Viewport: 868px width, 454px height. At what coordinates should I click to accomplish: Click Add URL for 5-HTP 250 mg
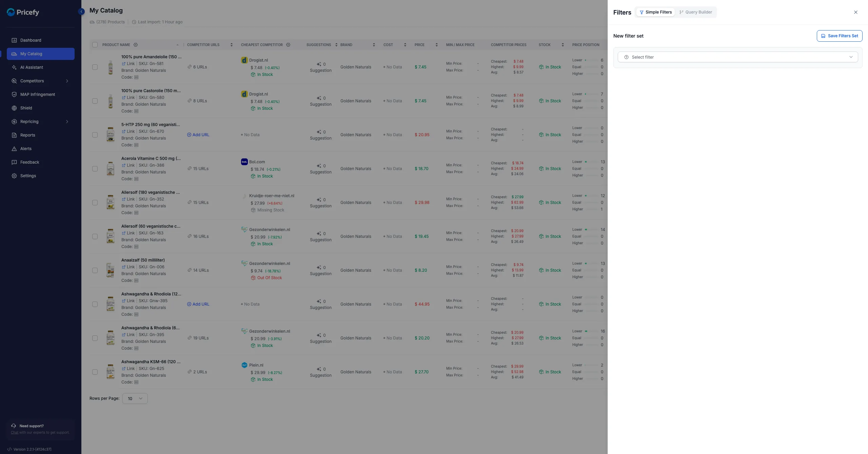pyautogui.click(x=198, y=135)
